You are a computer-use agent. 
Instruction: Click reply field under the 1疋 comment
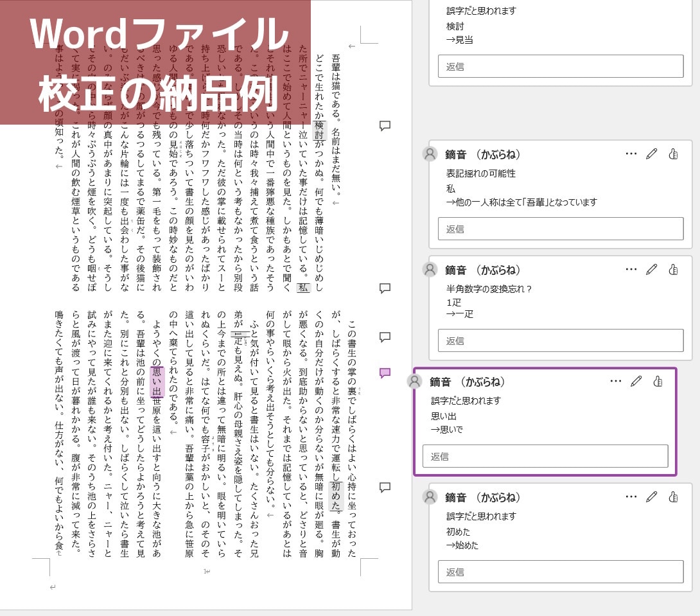tap(561, 340)
